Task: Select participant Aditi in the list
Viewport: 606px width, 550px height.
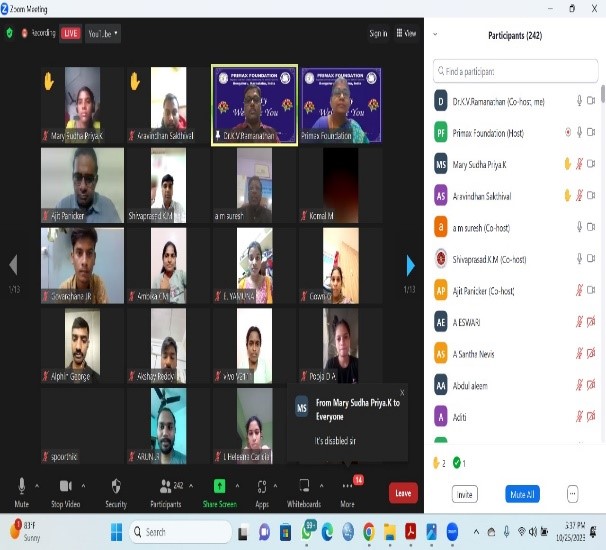Action: pyautogui.click(x=516, y=417)
